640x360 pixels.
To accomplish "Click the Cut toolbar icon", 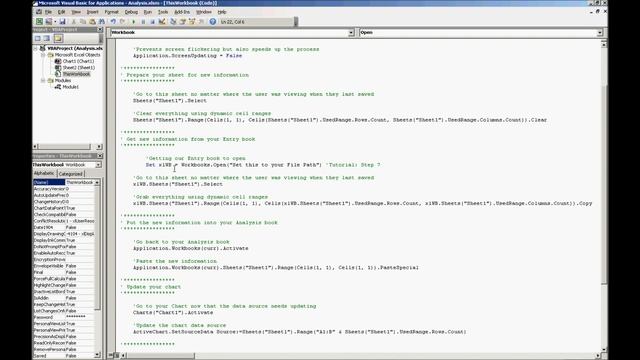I will [x=74, y=22].
